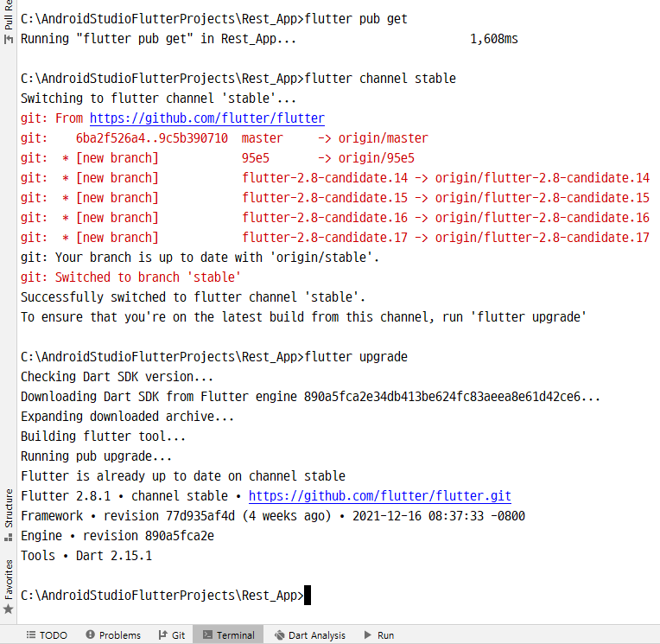Open the Pull Requests side panel
Screen dimensions: 660x644
(x=9, y=22)
